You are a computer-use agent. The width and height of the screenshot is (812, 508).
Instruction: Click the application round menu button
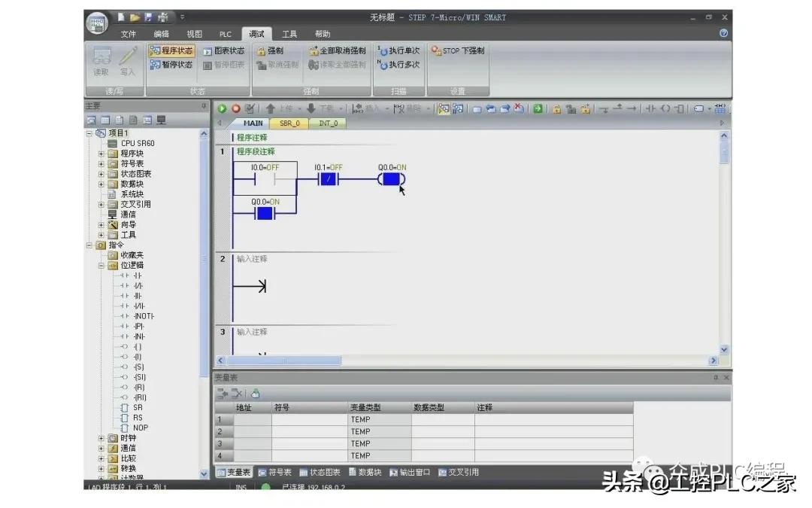click(x=97, y=23)
